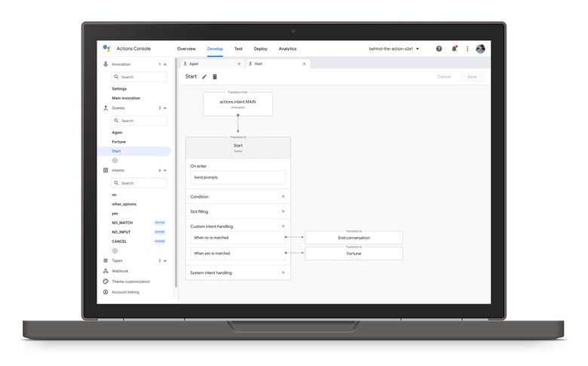The height and width of the screenshot is (366, 588).
Task: Expand the Types section
Action: [165, 260]
